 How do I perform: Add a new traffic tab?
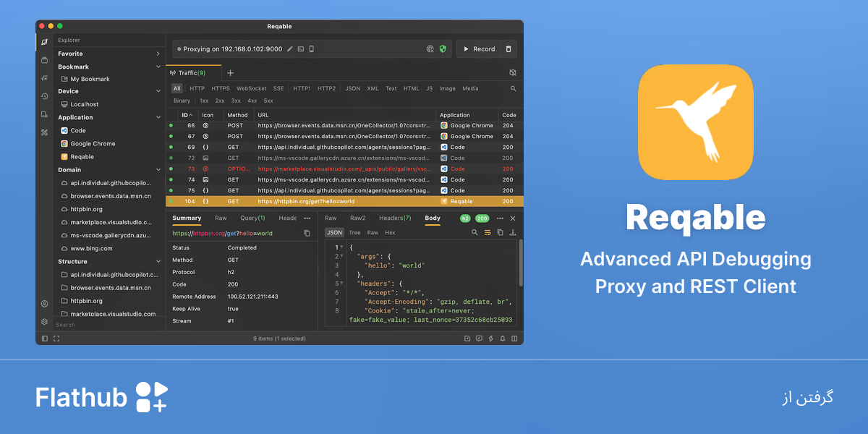(231, 73)
